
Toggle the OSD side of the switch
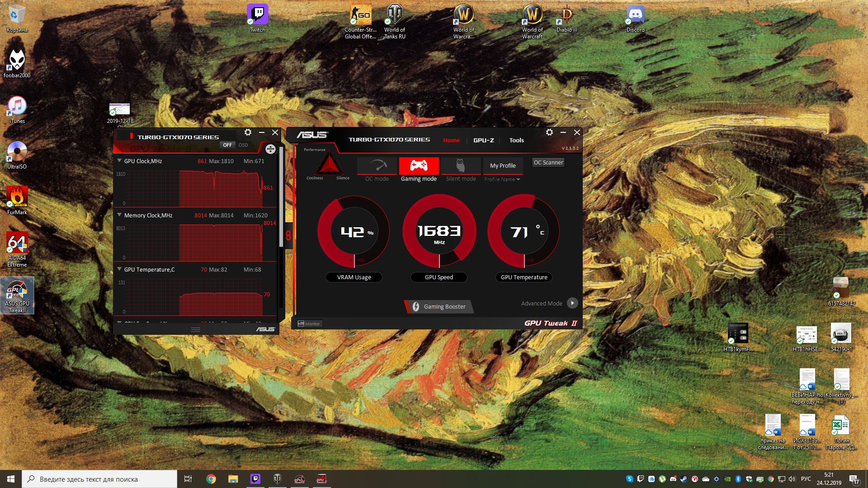coord(243,145)
